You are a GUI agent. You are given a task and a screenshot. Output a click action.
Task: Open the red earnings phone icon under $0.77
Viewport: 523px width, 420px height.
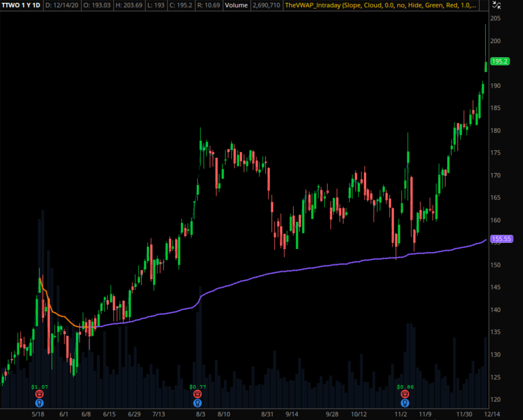pyautogui.click(x=198, y=394)
